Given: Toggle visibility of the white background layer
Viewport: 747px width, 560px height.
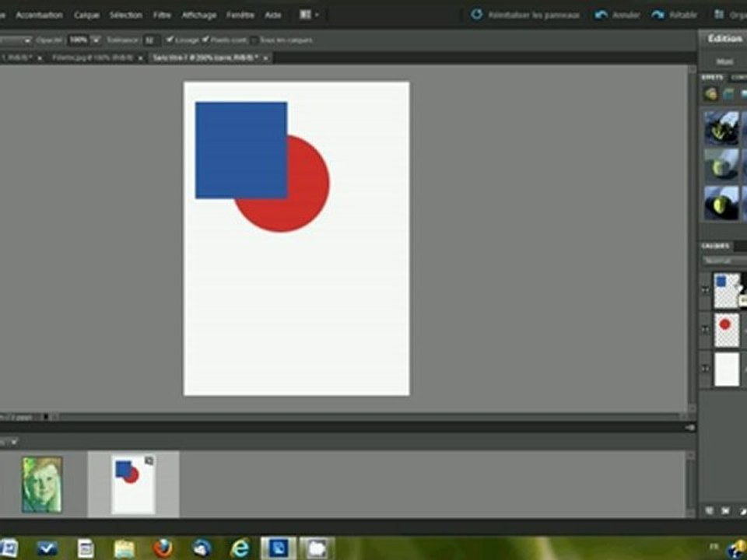Looking at the screenshot, I should (x=705, y=369).
